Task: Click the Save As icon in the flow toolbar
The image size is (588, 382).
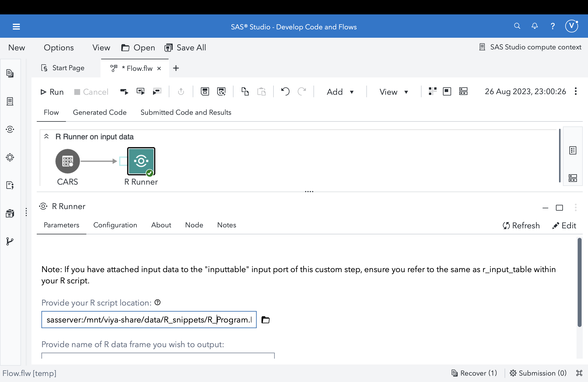Action: (221, 92)
